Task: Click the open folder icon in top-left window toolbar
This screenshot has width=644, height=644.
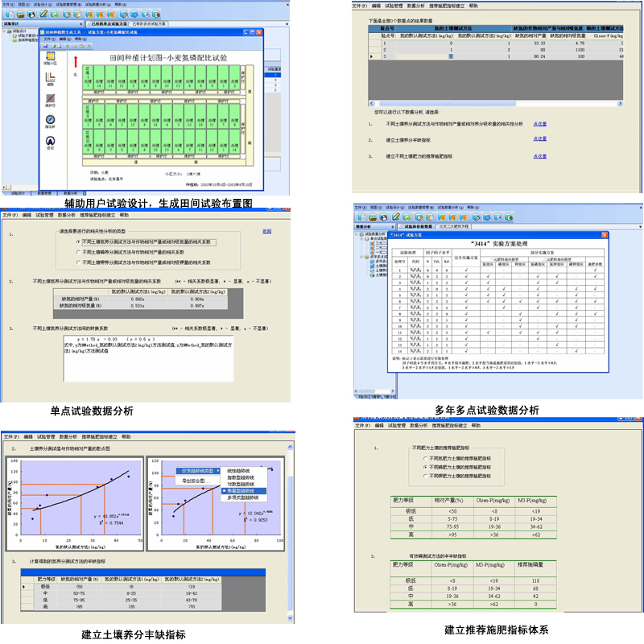Action: point(21,14)
